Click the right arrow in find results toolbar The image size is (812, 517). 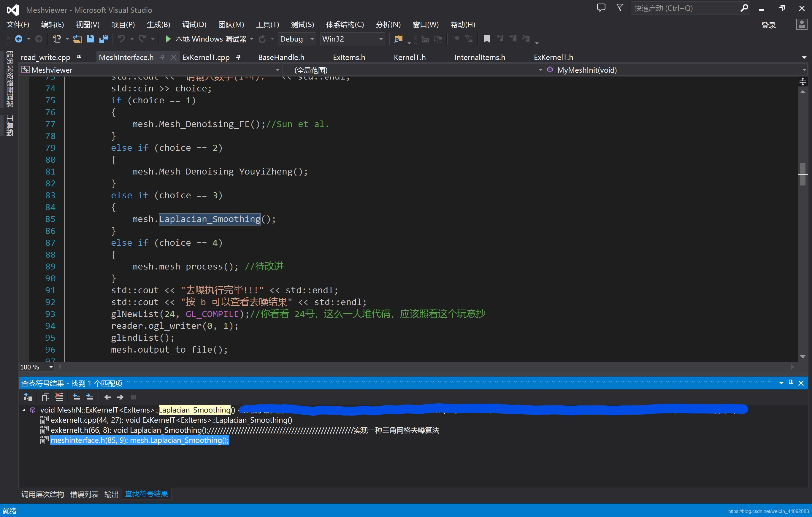click(120, 397)
